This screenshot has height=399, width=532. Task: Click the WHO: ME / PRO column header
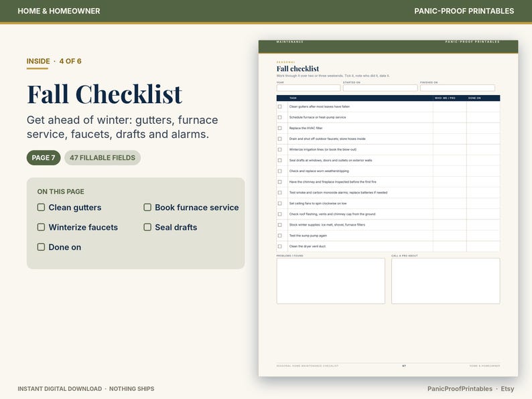tap(445, 98)
